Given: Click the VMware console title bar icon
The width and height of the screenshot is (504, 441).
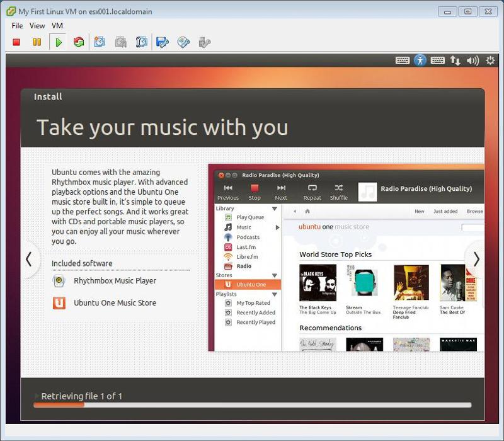Looking at the screenshot, I should coord(11,11).
